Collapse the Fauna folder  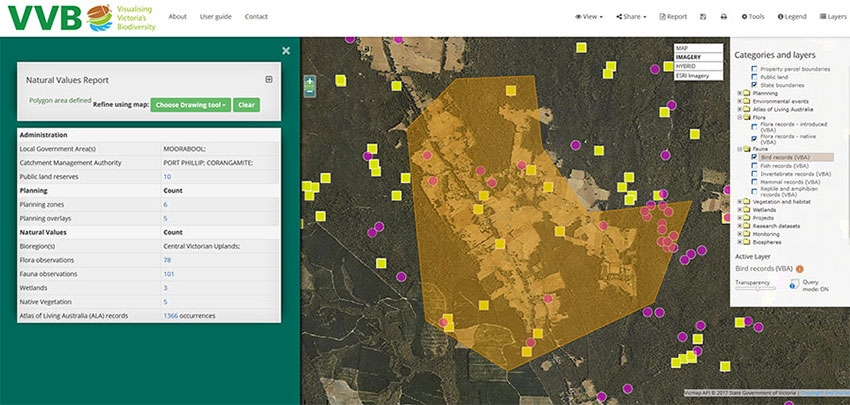(x=739, y=149)
